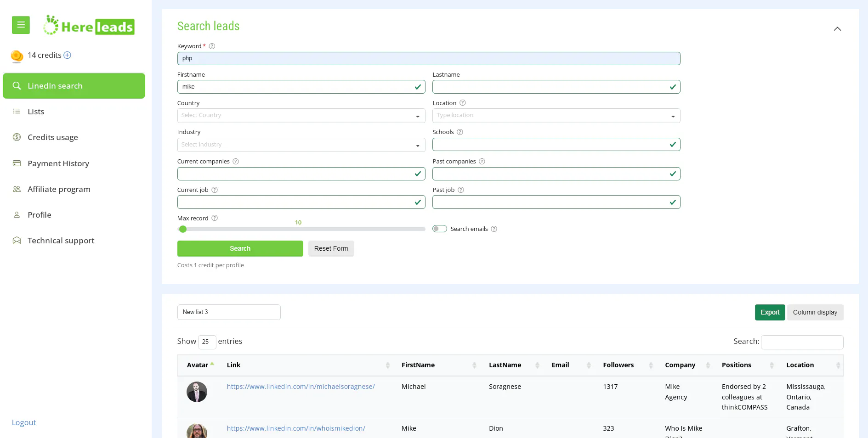Click the Column display button

pos(815,312)
